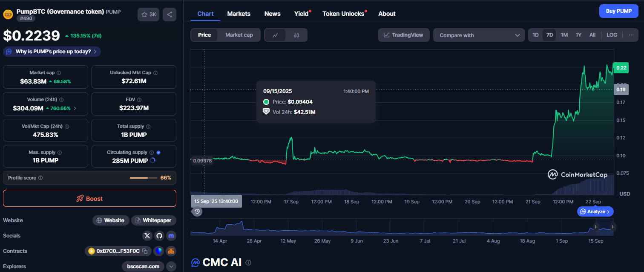Open the bscscan.com explorer link
Screen dimensions: 644x272
pos(143,266)
